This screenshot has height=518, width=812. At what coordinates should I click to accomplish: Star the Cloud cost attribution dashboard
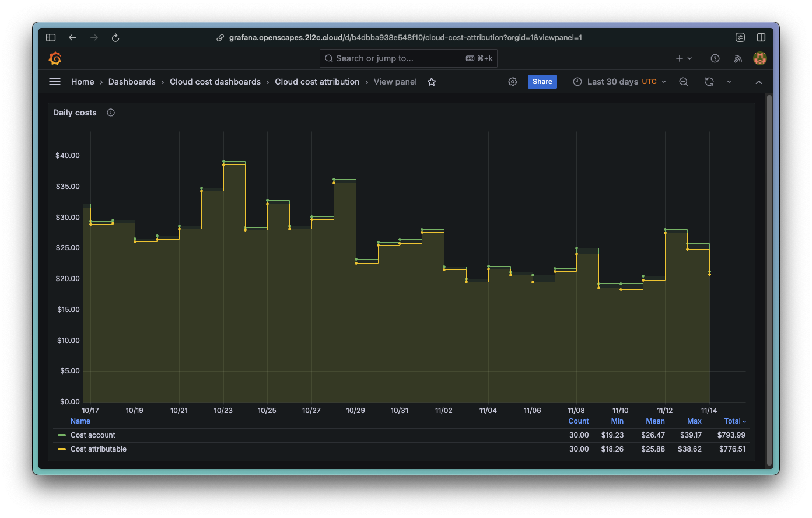click(x=431, y=82)
